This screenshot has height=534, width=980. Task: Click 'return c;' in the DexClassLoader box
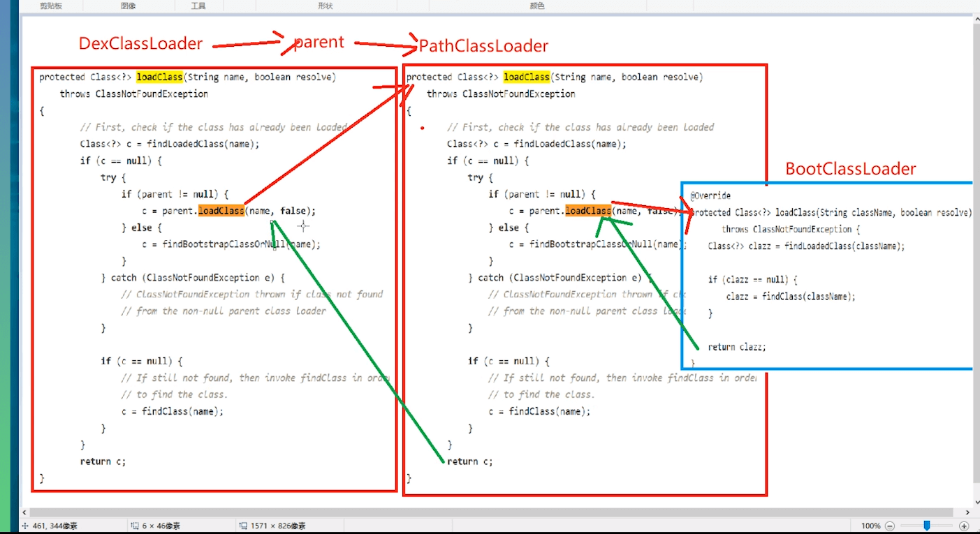[103, 461]
